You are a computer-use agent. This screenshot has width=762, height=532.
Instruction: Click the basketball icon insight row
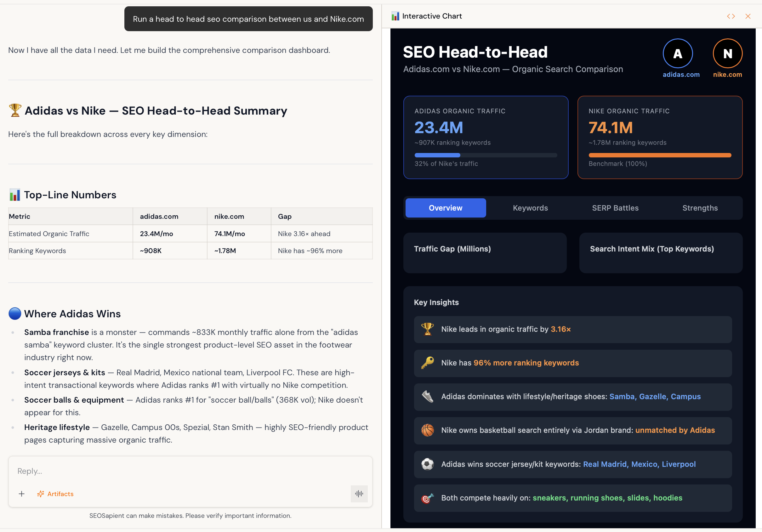(428, 430)
